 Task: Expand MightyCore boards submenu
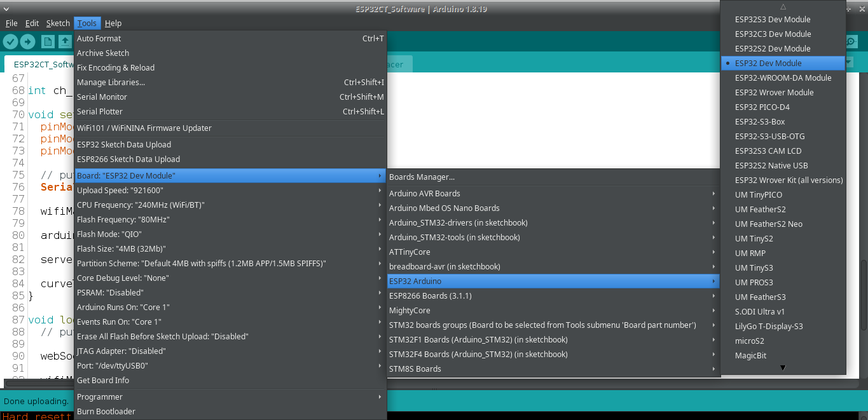(553, 310)
